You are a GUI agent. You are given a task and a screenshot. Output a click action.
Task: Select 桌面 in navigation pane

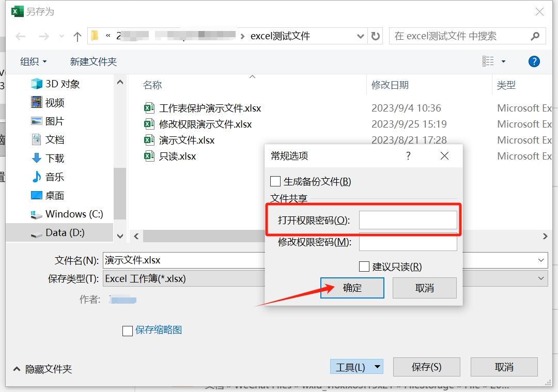click(48, 195)
